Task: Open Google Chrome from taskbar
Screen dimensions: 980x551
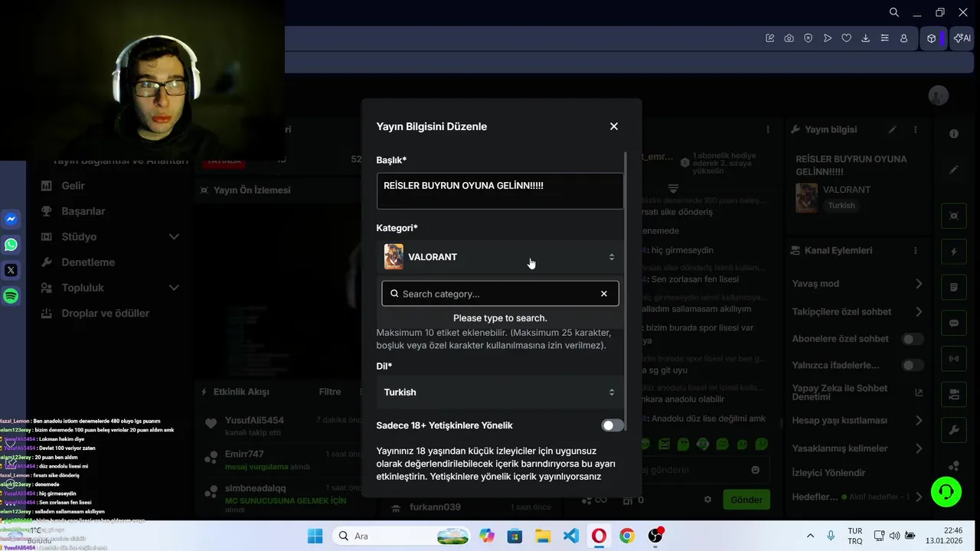Action: [x=627, y=536]
